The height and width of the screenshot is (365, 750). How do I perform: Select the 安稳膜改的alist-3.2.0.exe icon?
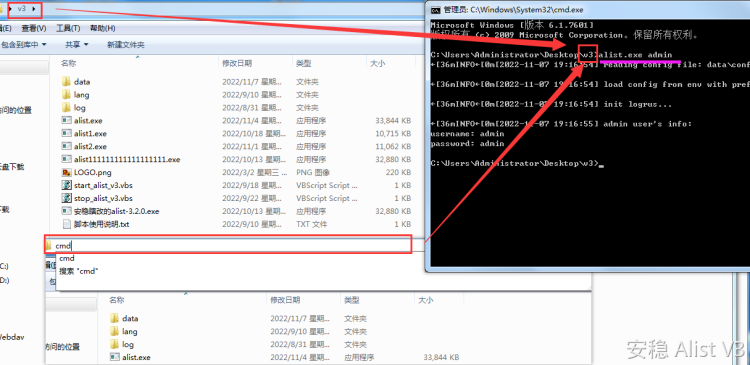tap(66, 211)
